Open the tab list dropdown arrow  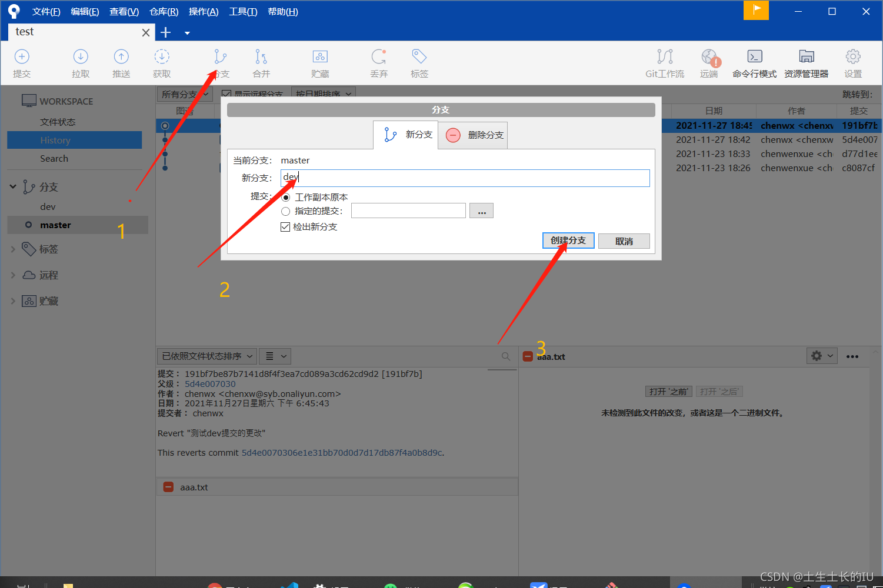(x=187, y=33)
